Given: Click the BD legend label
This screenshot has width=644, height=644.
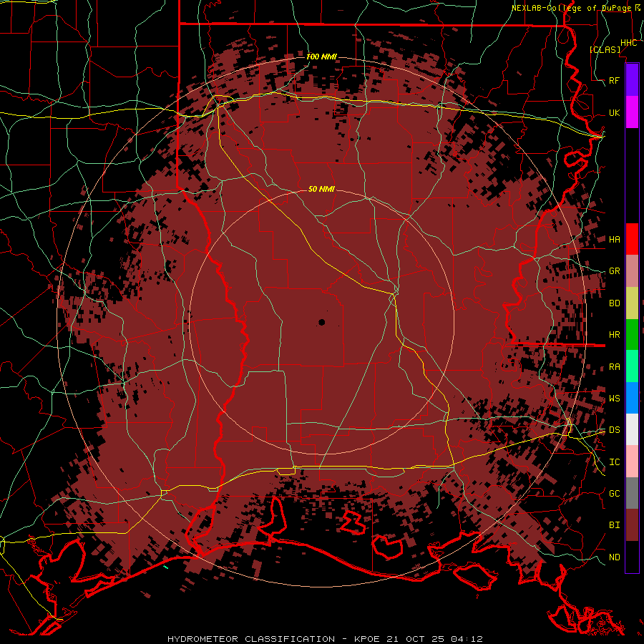Looking at the screenshot, I should (x=615, y=303).
